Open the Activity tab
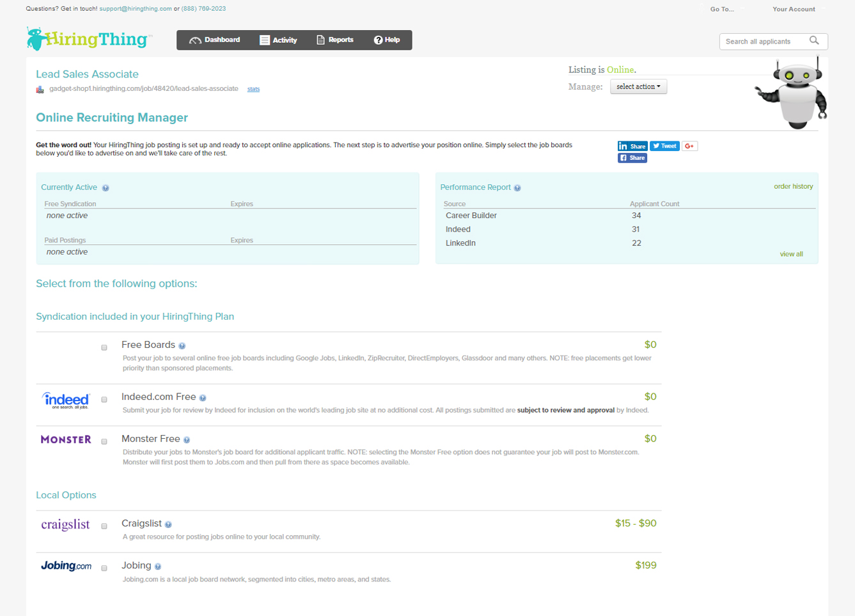The width and height of the screenshot is (855, 616). click(x=278, y=40)
